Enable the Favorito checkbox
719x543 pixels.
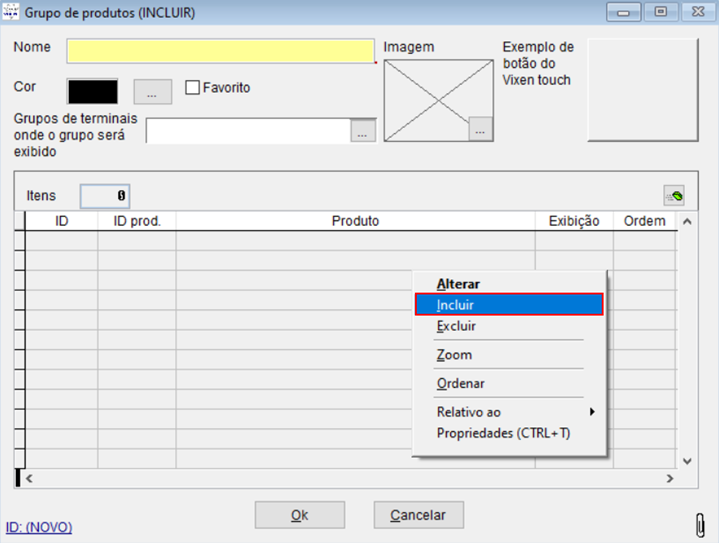(x=194, y=88)
